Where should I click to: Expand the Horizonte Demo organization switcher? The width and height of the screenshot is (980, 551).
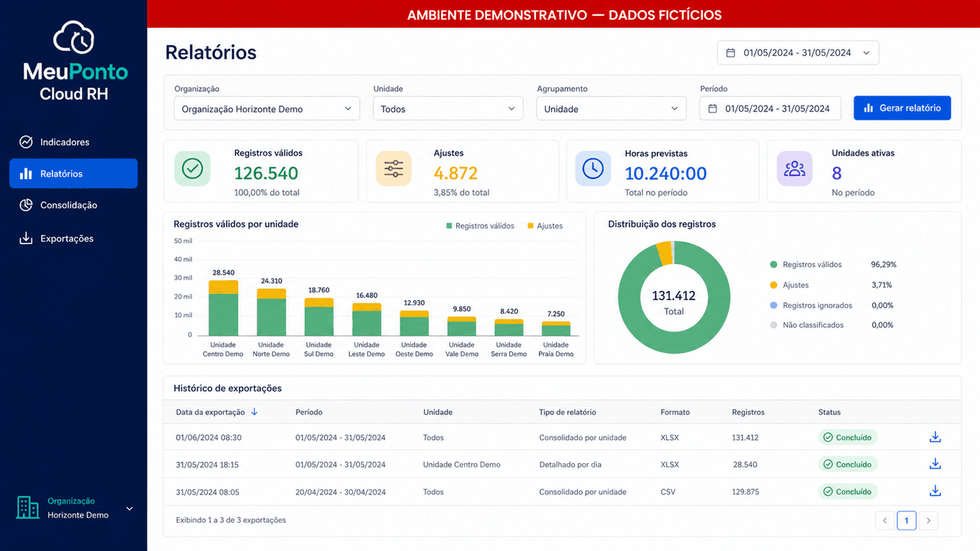(x=129, y=508)
